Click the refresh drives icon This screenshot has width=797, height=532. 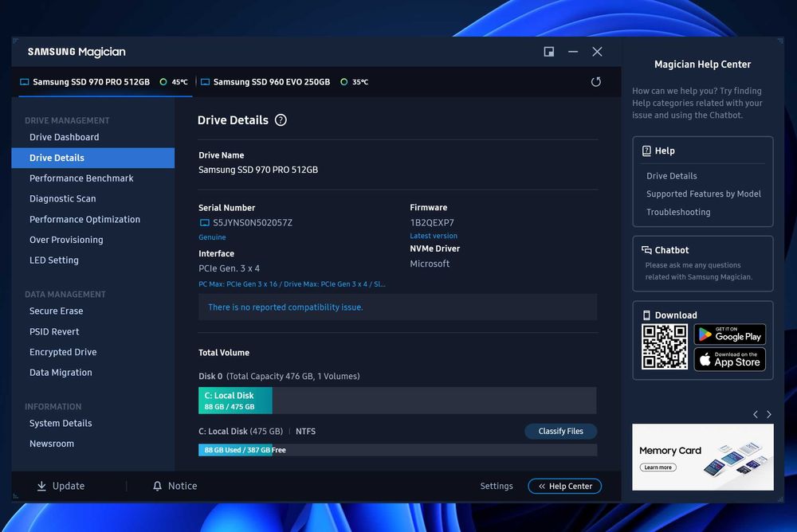tap(595, 82)
